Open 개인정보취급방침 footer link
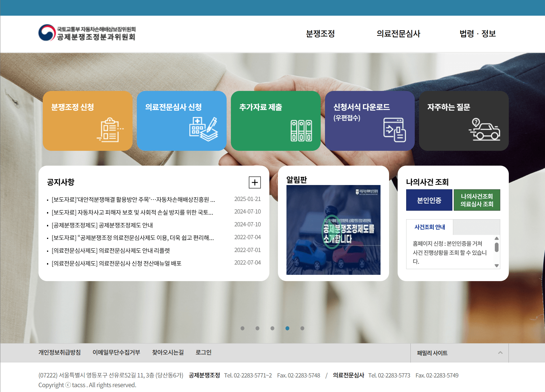The image size is (545, 392). pyautogui.click(x=60, y=352)
